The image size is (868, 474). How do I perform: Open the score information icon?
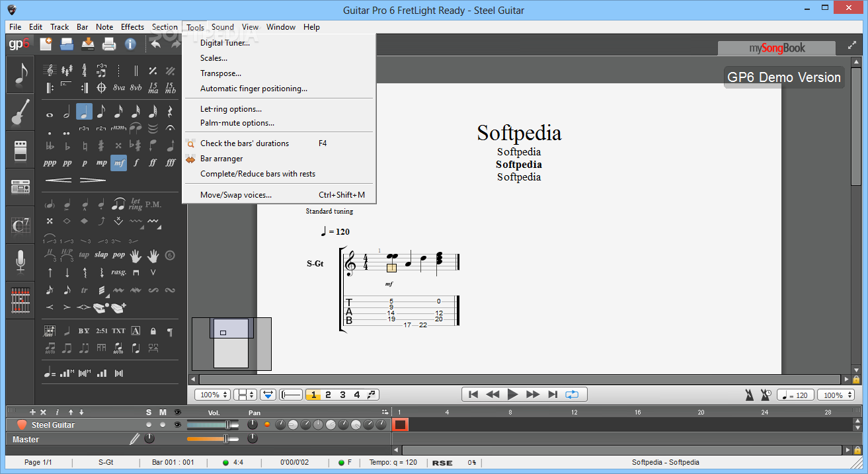pyautogui.click(x=130, y=44)
